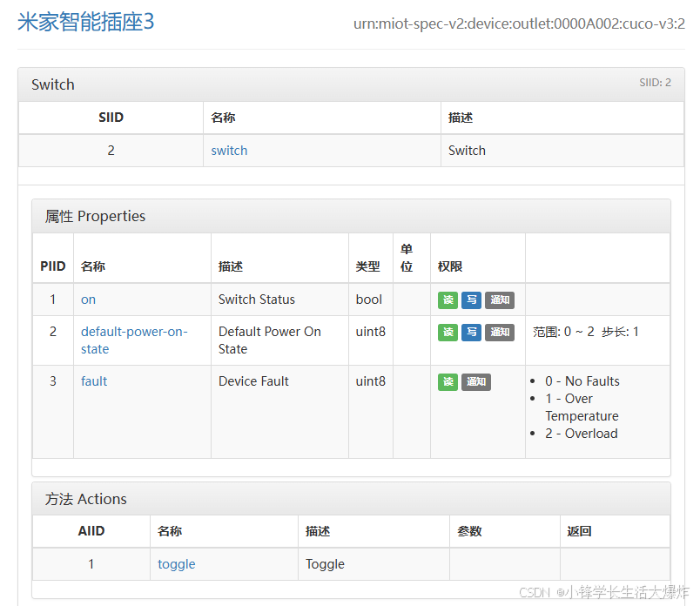Click the 范围: 0 ~ 2 步长: 1 text
The width and height of the screenshot is (700, 606).
tap(586, 332)
